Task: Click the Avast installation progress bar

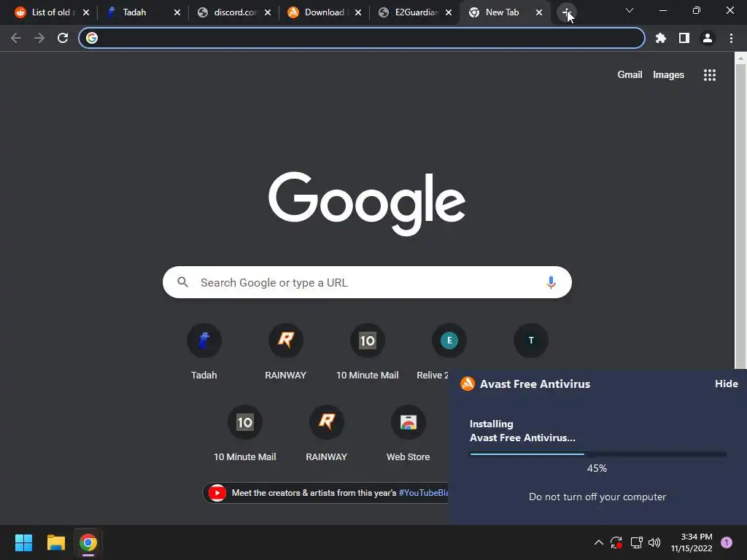Action: click(598, 454)
